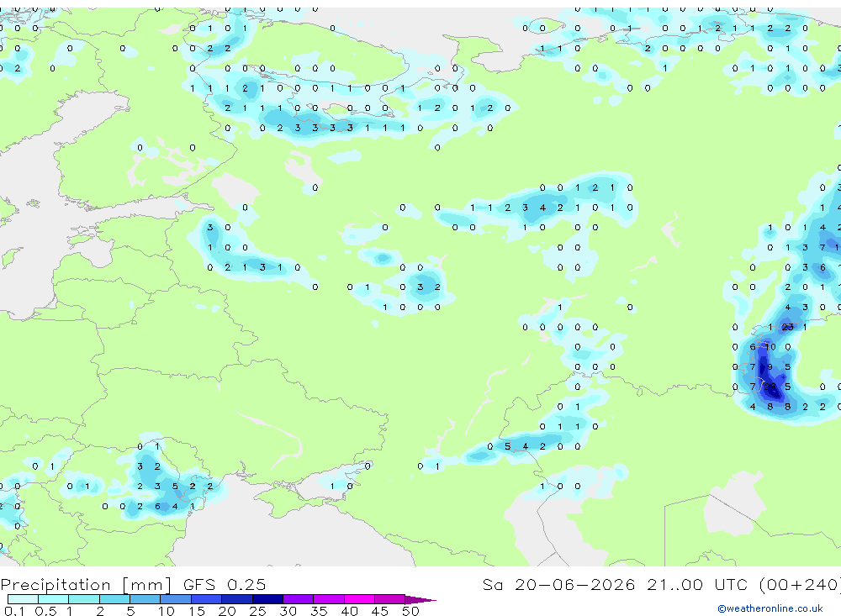841x616 pixels.
Task: Choose the 35–40 mm purple legend swatch
Action: click(328, 599)
